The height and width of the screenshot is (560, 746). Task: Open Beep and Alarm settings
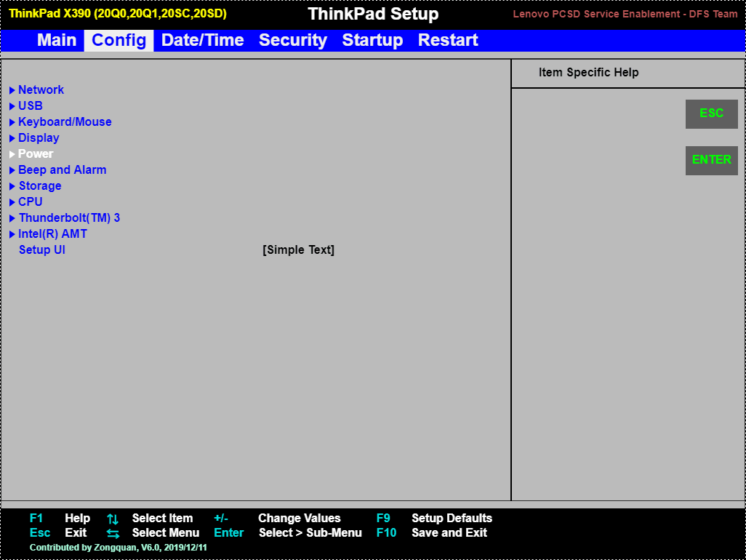pyautogui.click(x=63, y=170)
